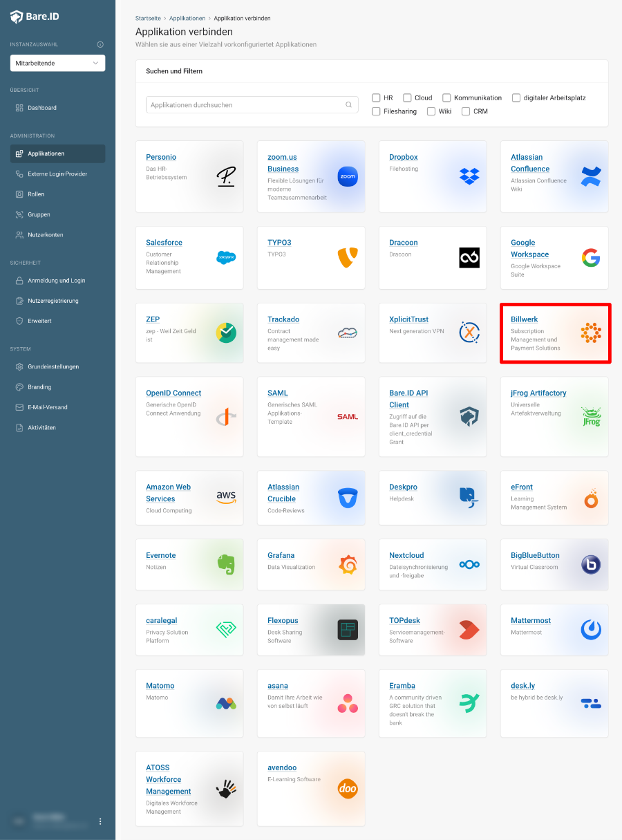Click the Grafana logo icon
622x840 pixels.
pos(348,564)
